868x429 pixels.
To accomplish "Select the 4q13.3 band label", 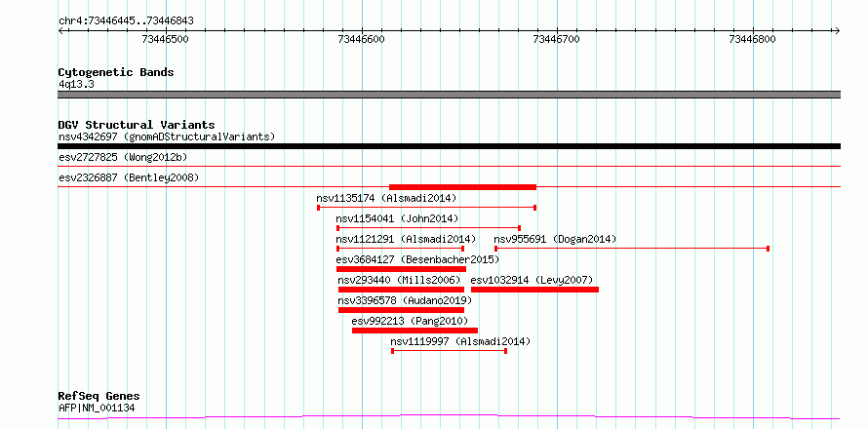I will [x=76, y=84].
